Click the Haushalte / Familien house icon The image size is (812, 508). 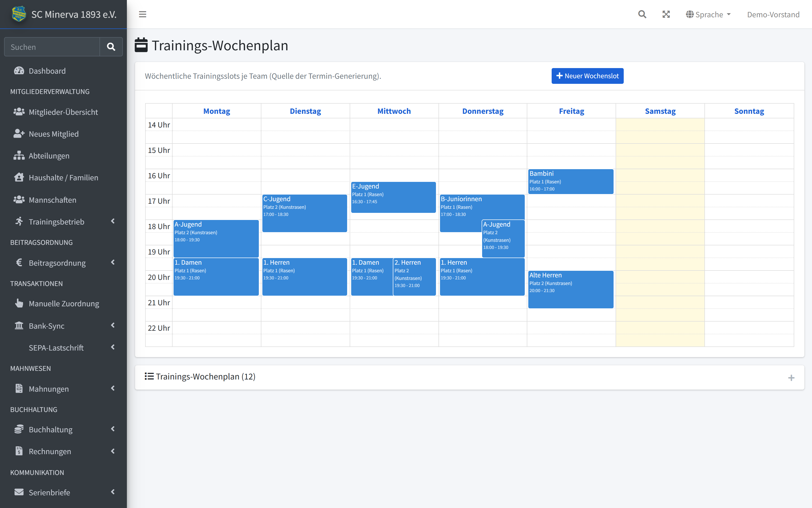[19, 177]
